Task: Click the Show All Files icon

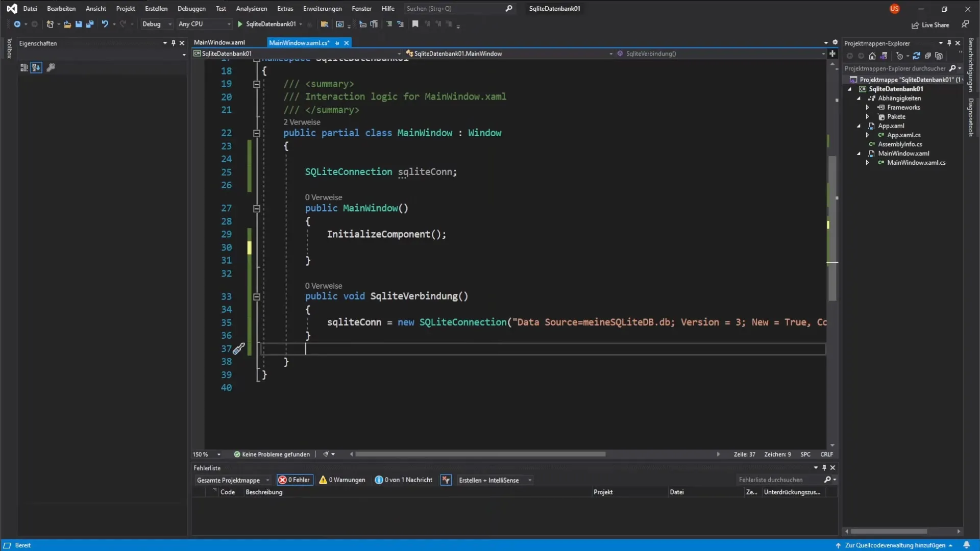Action: pyautogui.click(x=939, y=56)
